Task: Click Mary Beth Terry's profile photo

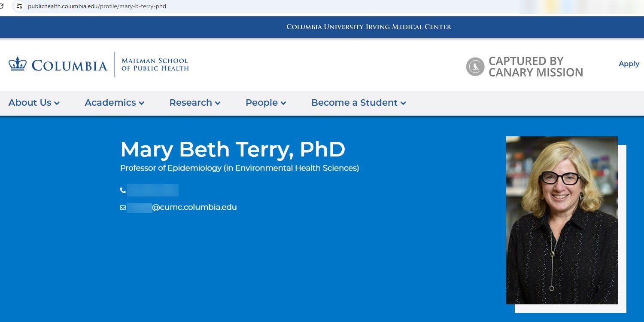Action: click(x=562, y=220)
